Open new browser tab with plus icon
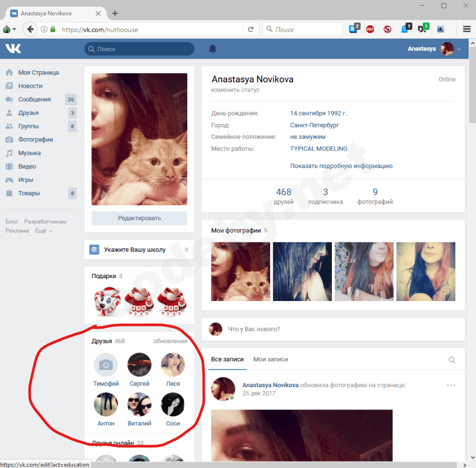The height and width of the screenshot is (468, 476). (115, 13)
